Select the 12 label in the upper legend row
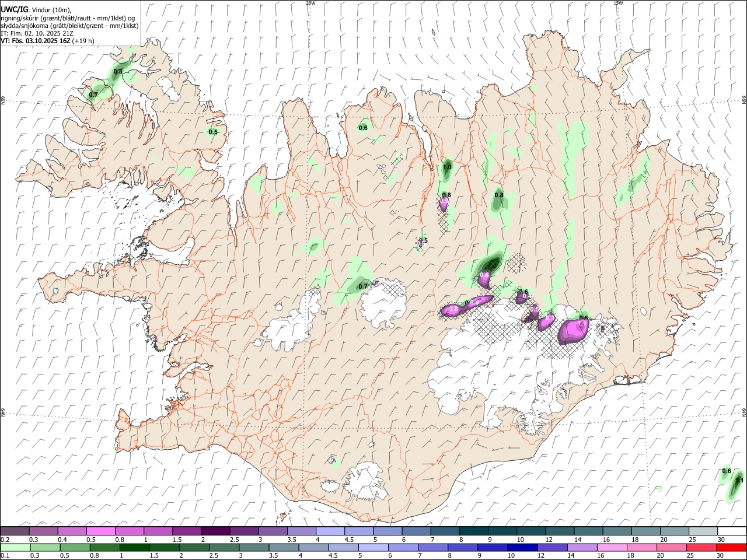 (549, 540)
